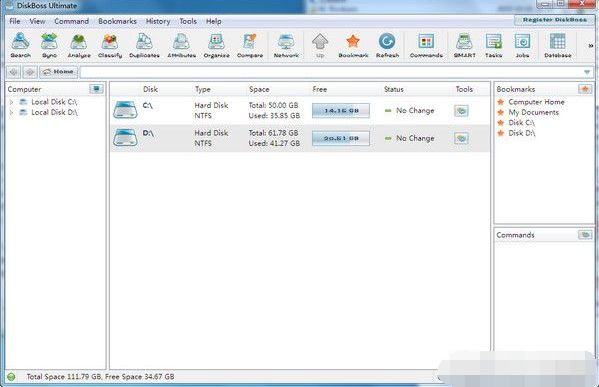
Task: Expand Local Disk D:\ tree node
Action: click(x=11, y=112)
